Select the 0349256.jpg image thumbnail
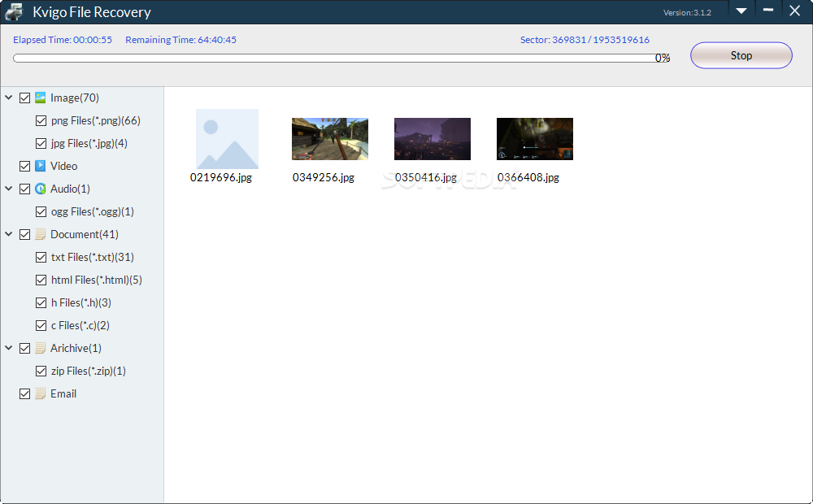The width and height of the screenshot is (813, 504). coord(330,139)
